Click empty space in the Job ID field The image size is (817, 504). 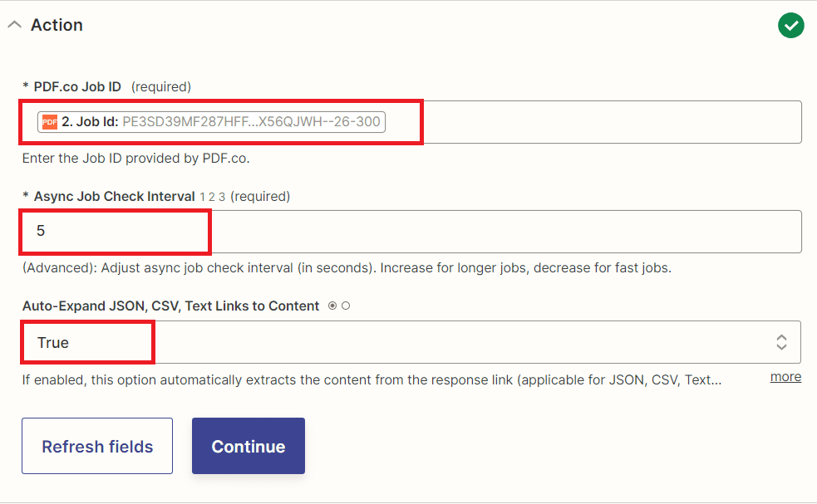(x=582, y=121)
